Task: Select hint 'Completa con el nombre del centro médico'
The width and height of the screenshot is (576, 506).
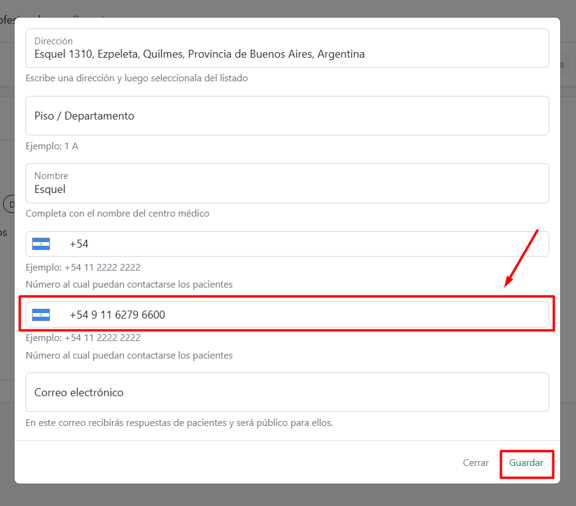Action: [117, 213]
